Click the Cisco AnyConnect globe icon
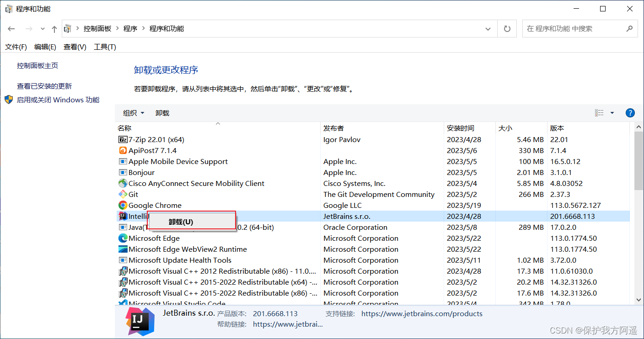Screen dimensions: 644x339 123,184
